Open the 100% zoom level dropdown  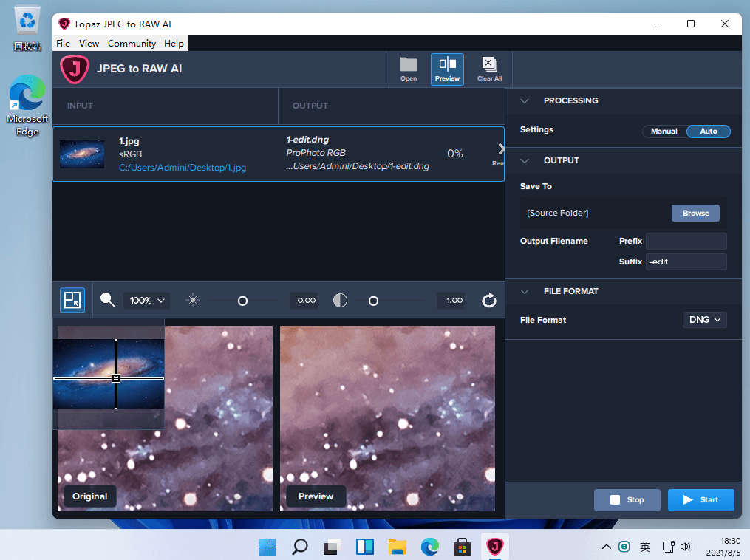click(x=147, y=301)
